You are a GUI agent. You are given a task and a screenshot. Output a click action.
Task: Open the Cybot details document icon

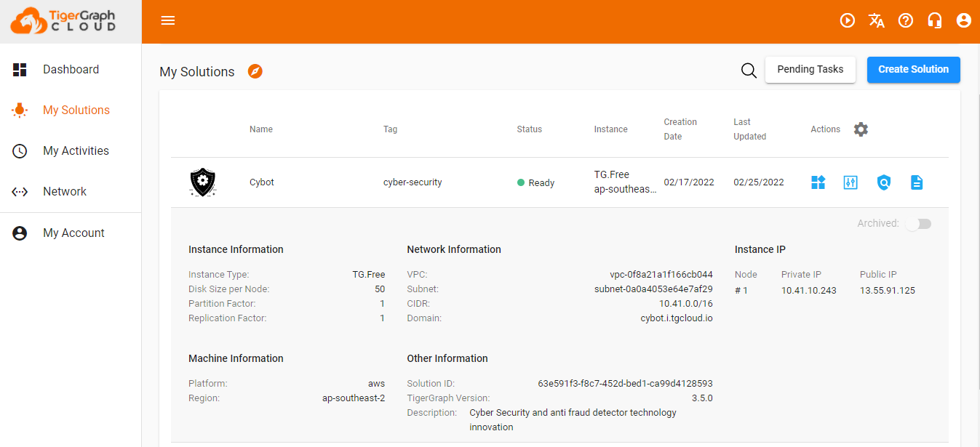(x=917, y=182)
